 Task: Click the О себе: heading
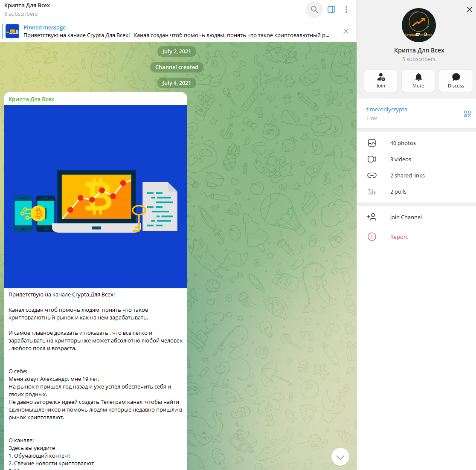[18, 371]
